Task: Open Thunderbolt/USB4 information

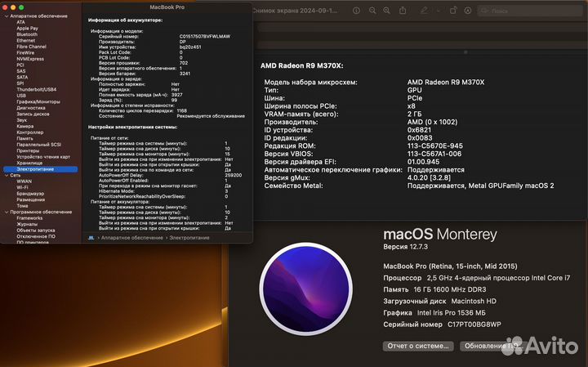Action: (37, 89)
